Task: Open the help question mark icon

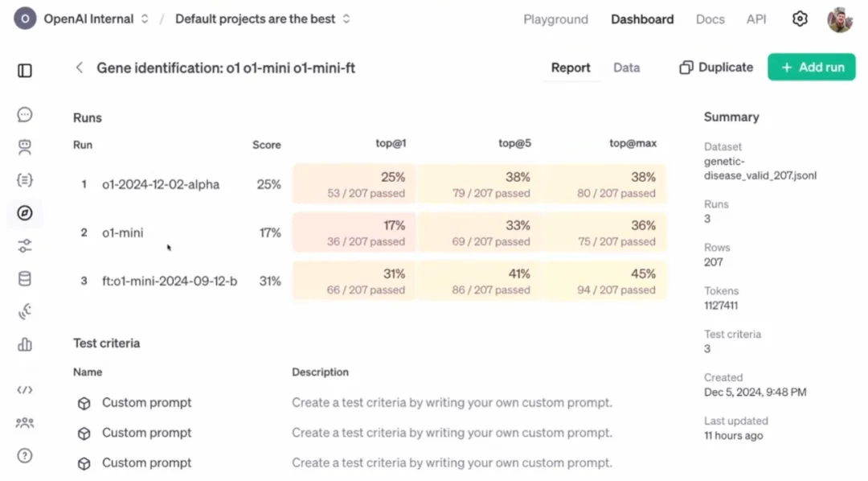Action: [x=25, y=455]
